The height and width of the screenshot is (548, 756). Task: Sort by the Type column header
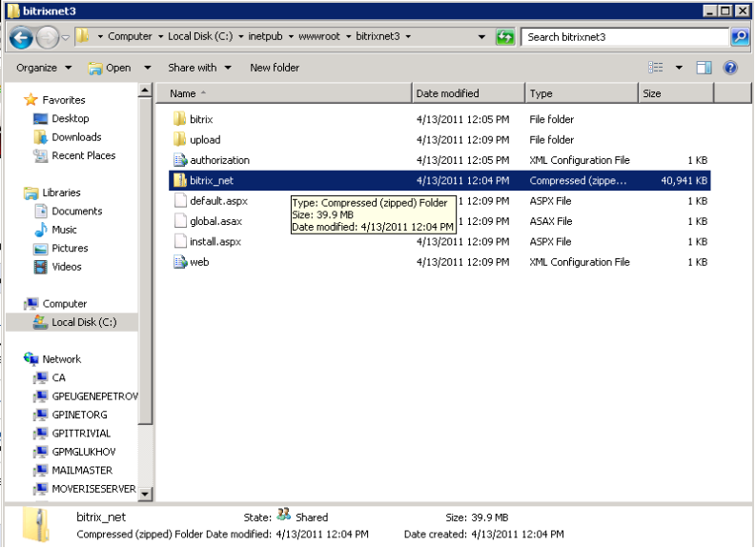tap(582, 93)
